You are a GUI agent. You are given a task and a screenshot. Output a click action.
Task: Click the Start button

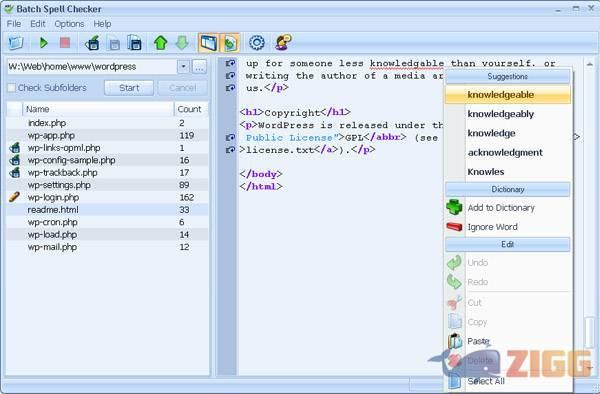click(x=129, y=88)
